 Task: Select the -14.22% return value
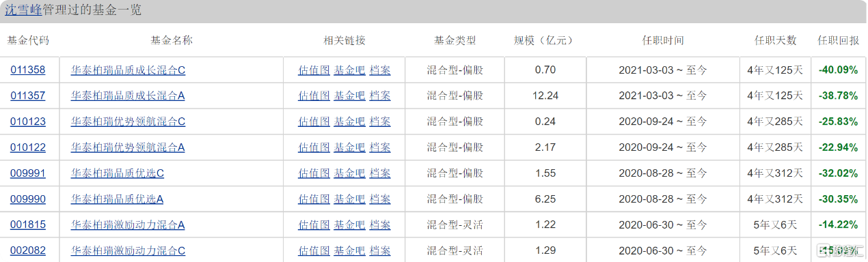coord(838,225)
